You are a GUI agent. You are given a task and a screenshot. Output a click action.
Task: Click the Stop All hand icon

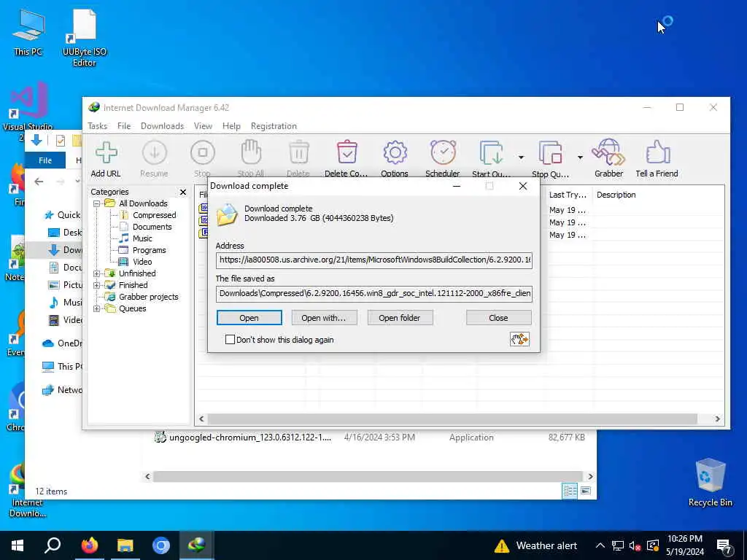[251, 152]
